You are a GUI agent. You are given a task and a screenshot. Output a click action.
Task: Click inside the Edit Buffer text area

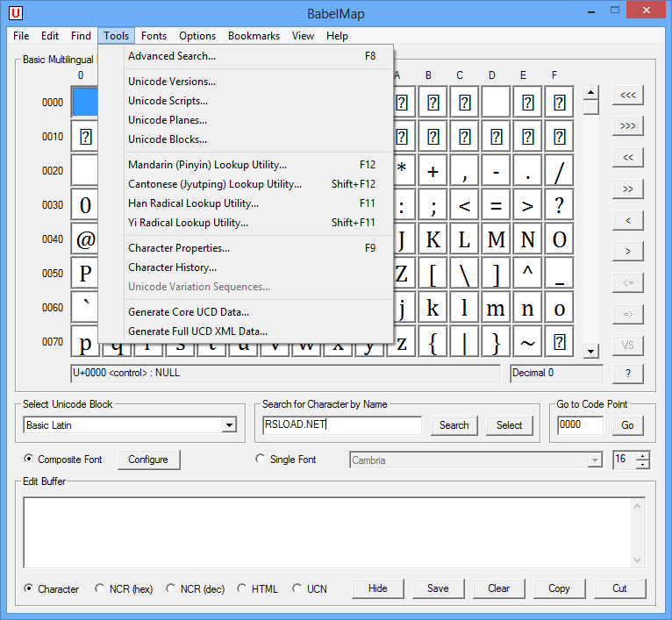coord(328,532)
